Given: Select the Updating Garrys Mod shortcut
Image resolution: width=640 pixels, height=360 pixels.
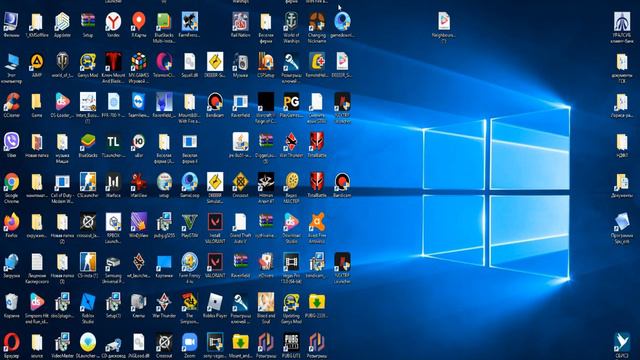Looking at the screenshot, I should point(291,302).
